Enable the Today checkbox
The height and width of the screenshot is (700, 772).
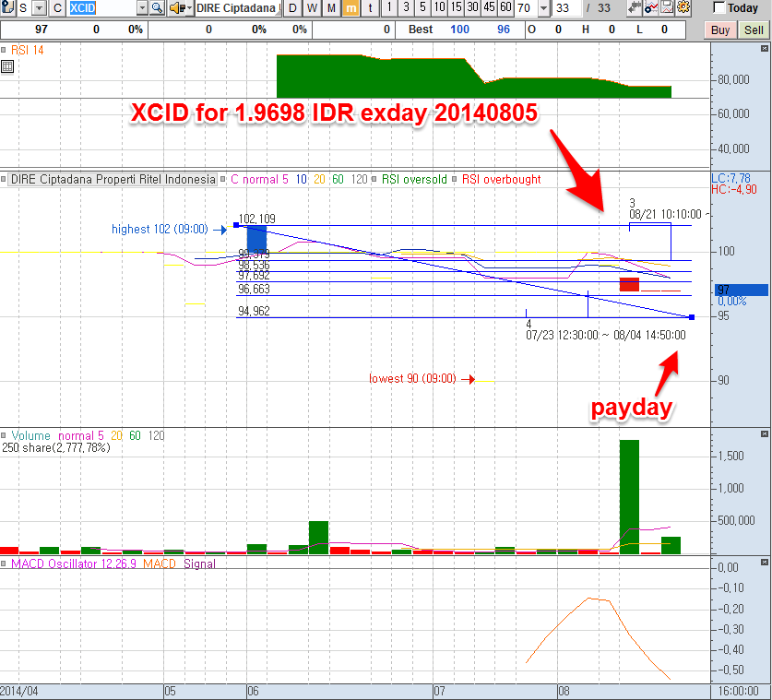pos(719,7)
